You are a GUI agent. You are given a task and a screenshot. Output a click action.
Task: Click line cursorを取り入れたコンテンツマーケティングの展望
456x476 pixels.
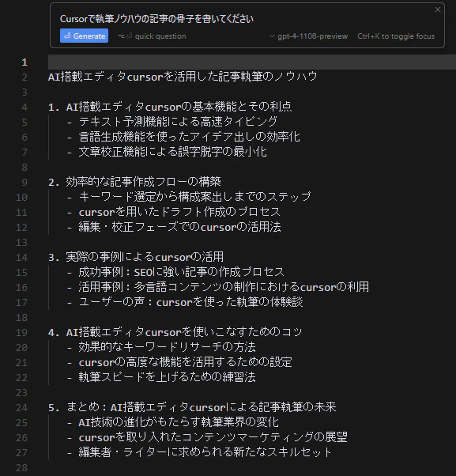[x=213, y=437]
